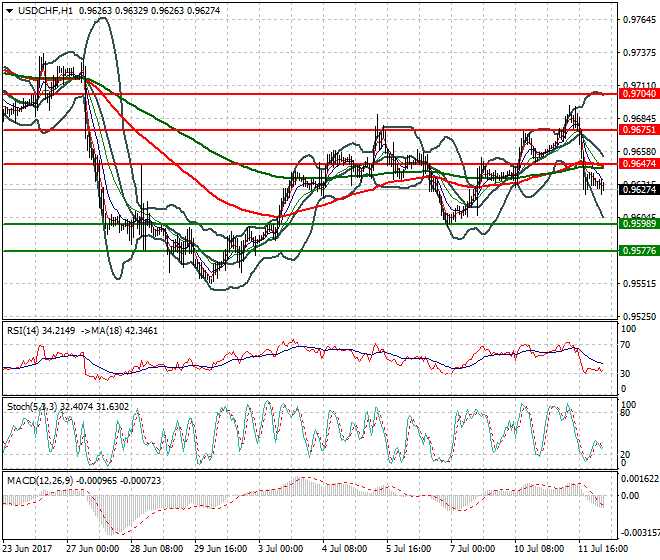Click the 7 Jul 00:00 time label
Screen dimensions: 660x560
472,549
